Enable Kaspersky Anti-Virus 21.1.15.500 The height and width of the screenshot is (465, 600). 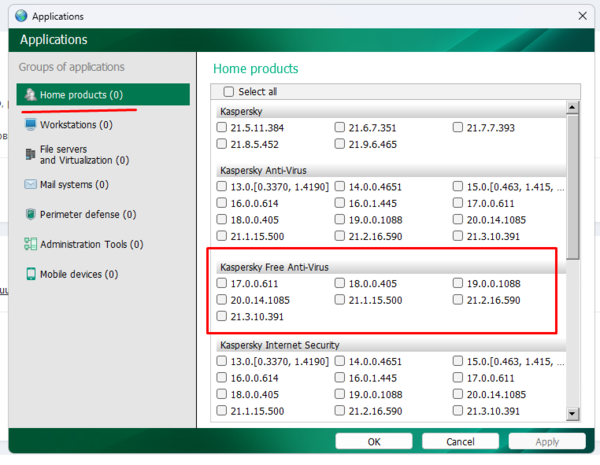(222, 236)
